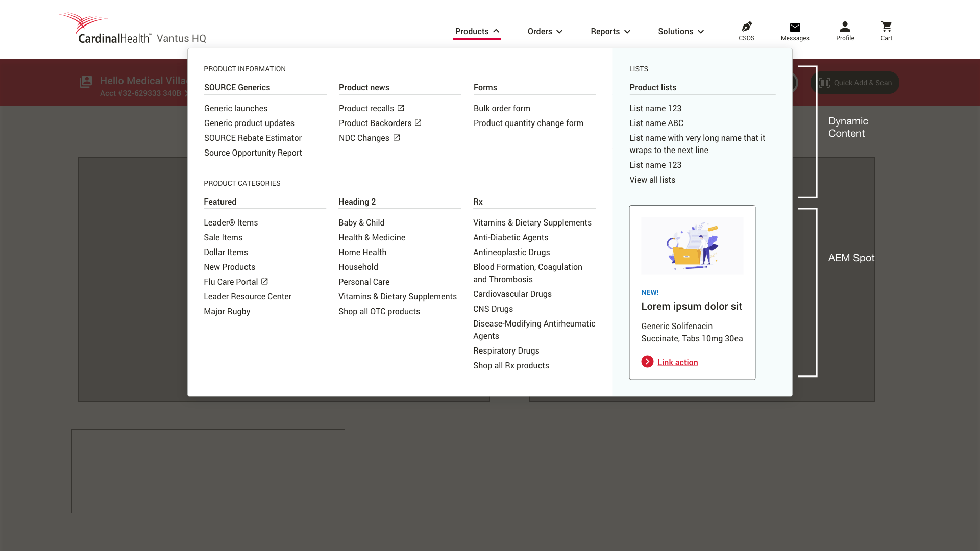The height and width of the screenshot is (551, 980).
Task: Select Leader® Items category
Action: [231, 222]
